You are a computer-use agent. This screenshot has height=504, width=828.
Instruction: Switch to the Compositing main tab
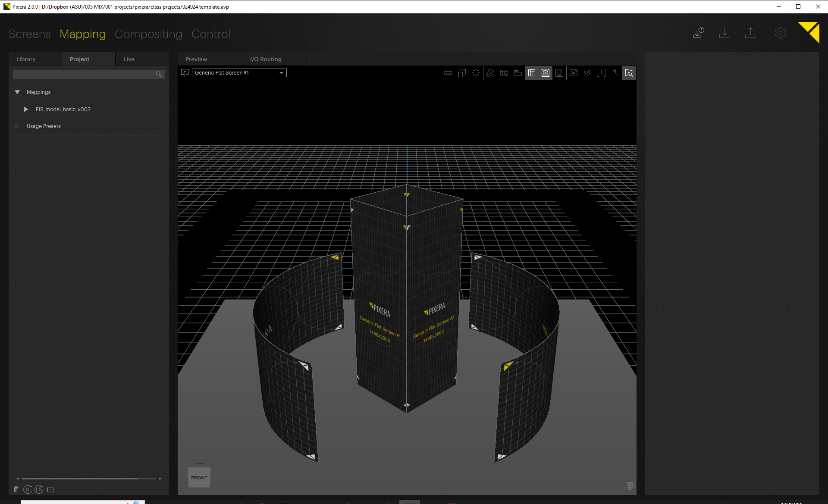click(x=148, y=34)
